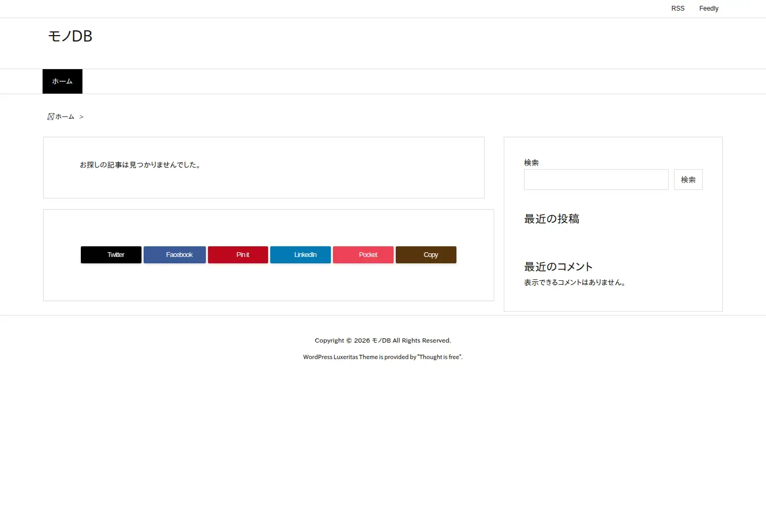
Task: Share the page via the LinkedIn button
Action: coord(301,255)
